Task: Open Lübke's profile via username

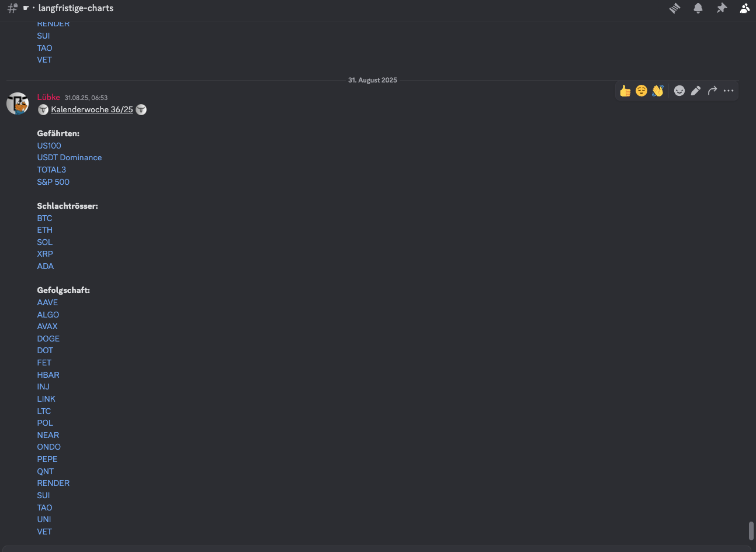Action: (48, 97)
